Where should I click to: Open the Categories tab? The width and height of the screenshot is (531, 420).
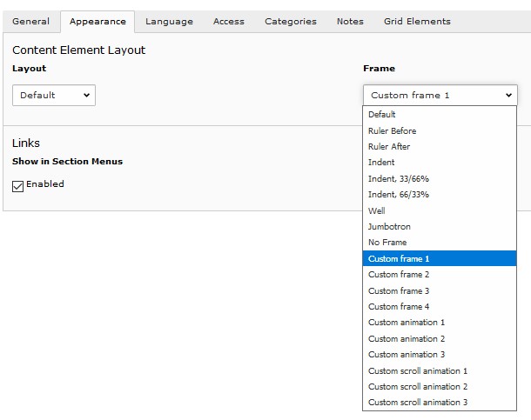click(x=290, y=22)
